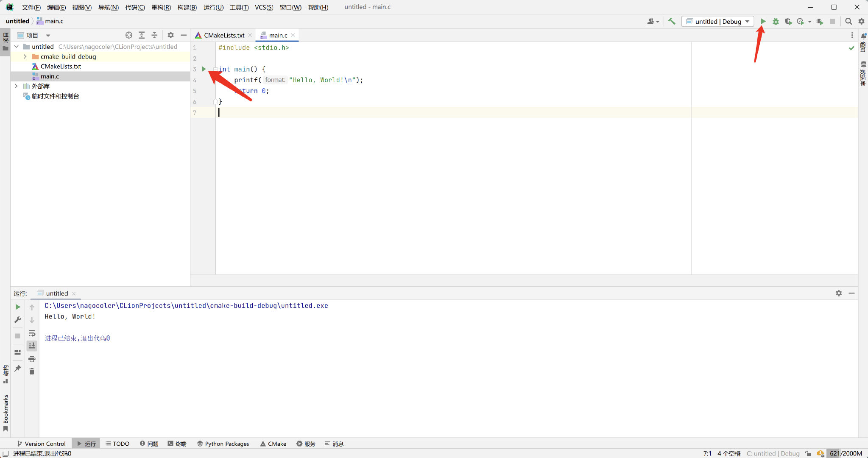Click the Build hammer icon
This screenshot has height=458, width=868.
point(672,21)
